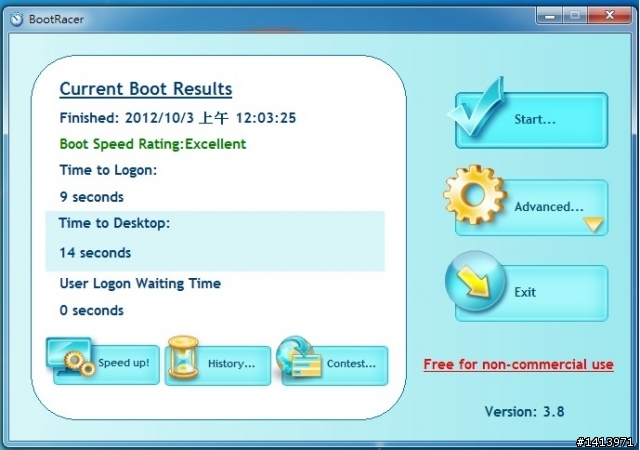The image size is (640, 450).
Task: Click the monitor with gears icon
Action: [71, 357]
